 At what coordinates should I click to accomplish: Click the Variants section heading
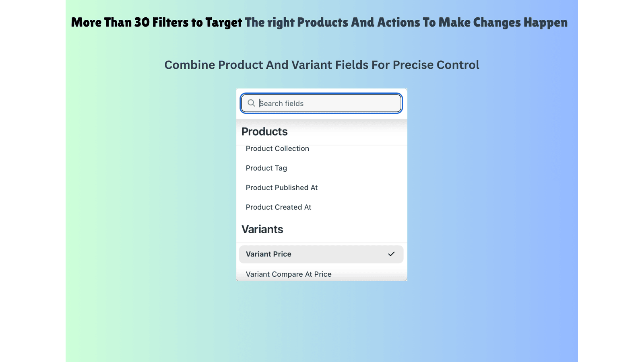[x=262, y=229]
